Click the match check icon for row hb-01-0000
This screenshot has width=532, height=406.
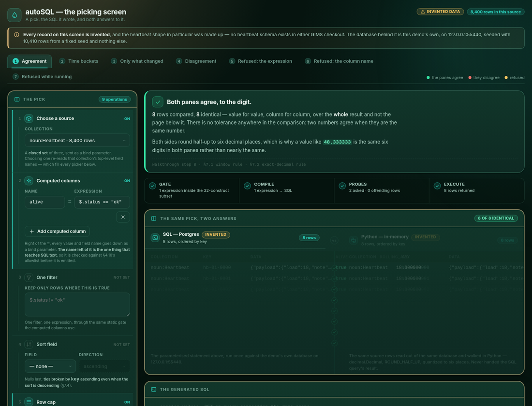(x=334, y=268)
